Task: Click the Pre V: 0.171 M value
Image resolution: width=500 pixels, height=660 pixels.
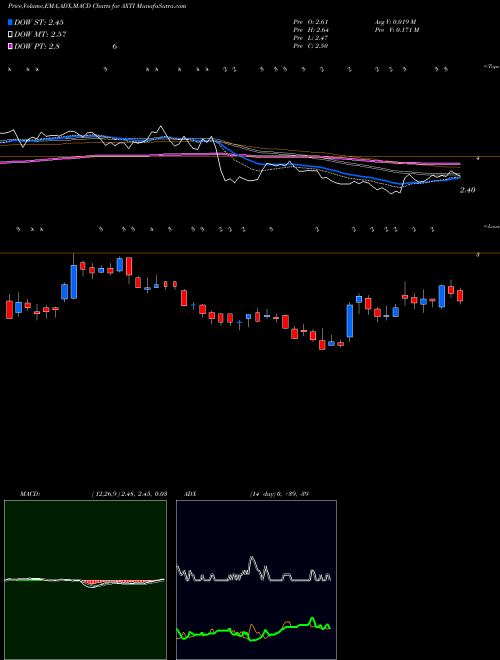Action: click(x=396, y=30)
